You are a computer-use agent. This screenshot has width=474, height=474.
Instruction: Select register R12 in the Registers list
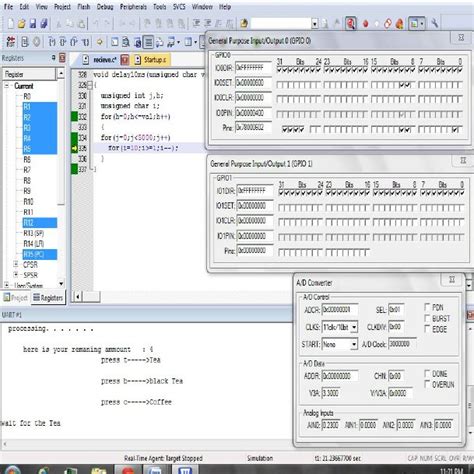[x=40, y=223]
